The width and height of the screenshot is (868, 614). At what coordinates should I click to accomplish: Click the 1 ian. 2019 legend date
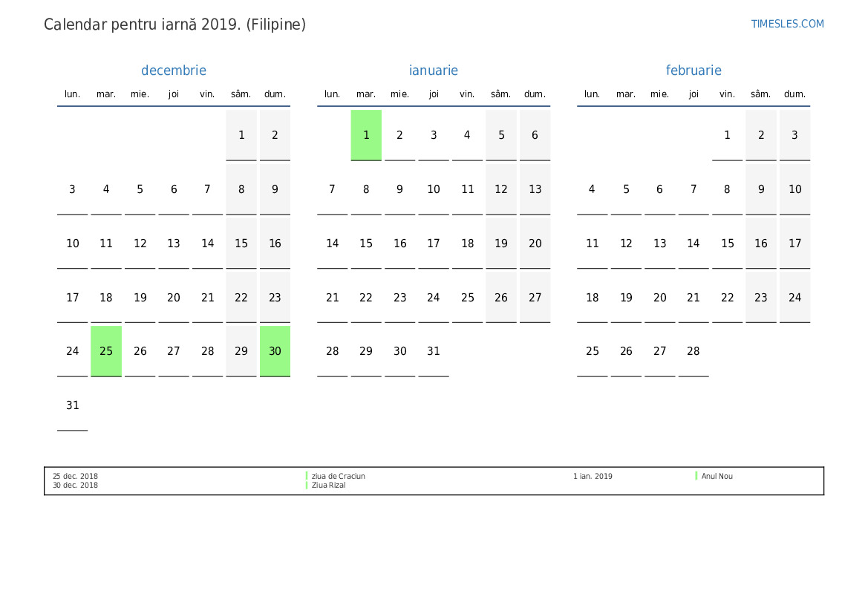593,477
